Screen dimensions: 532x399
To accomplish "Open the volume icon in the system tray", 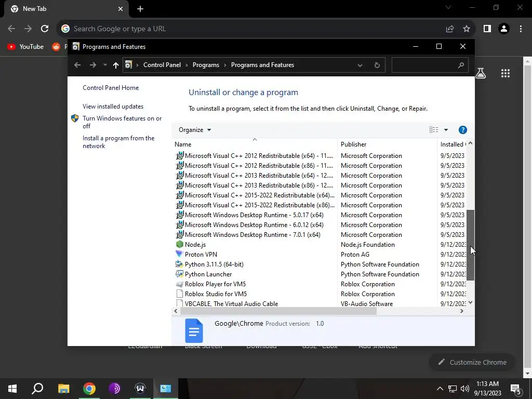I will point(465,389).
